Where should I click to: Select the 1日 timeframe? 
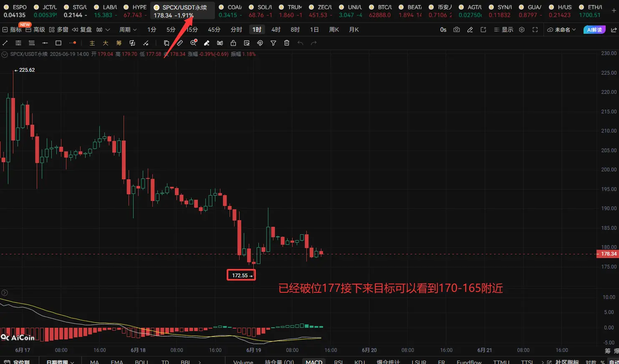point(314,30)
